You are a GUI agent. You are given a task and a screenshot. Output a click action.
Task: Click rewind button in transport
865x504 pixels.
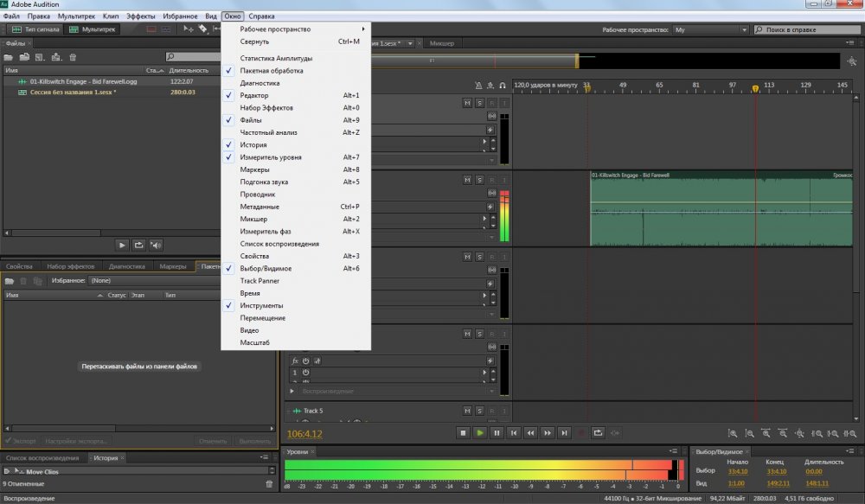[x=531, y=433]
